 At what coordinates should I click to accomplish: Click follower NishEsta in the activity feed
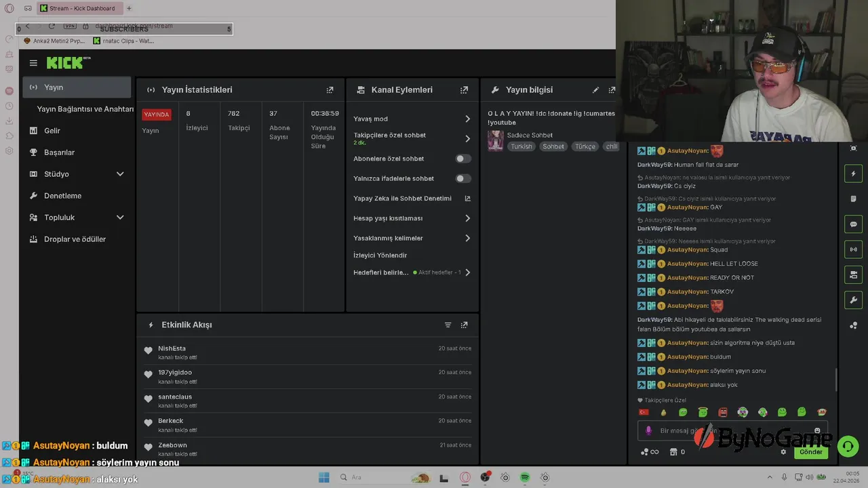172,348
